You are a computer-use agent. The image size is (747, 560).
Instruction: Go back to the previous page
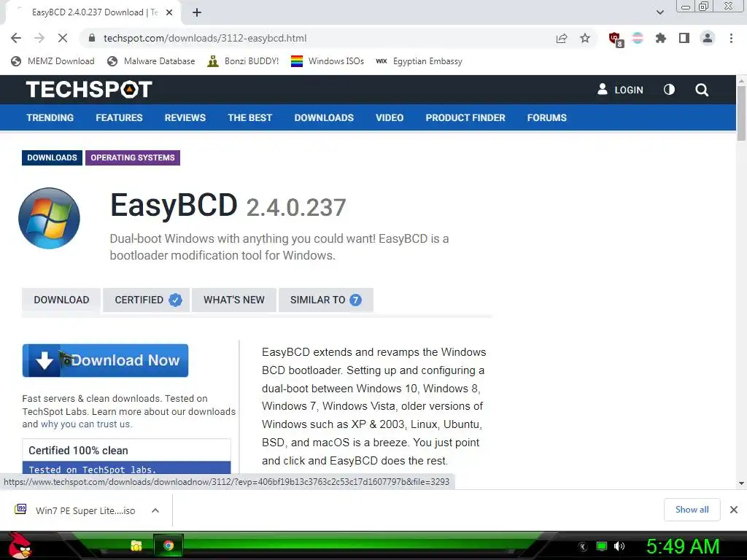pos(16,38)
